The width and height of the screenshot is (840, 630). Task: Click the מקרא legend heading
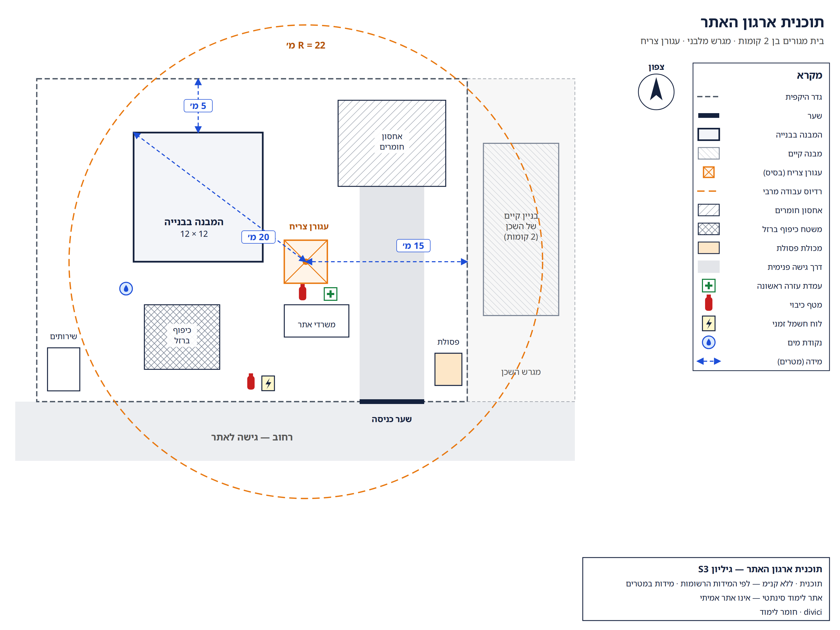pyautogui.click(x=809, y=75)
